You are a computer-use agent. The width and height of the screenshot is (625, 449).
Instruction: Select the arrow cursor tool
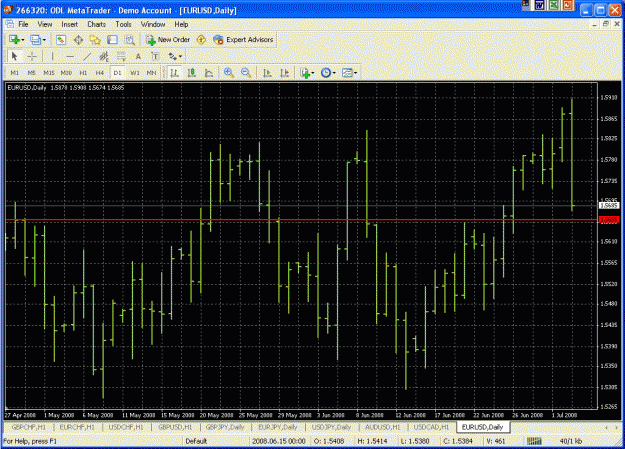pyautogui.click(x=15, y=56)
